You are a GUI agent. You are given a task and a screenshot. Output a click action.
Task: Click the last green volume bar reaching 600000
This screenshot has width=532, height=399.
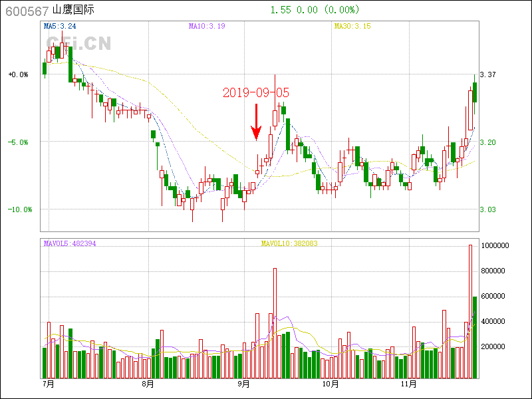pyautogui.click(x=475, y=338)
